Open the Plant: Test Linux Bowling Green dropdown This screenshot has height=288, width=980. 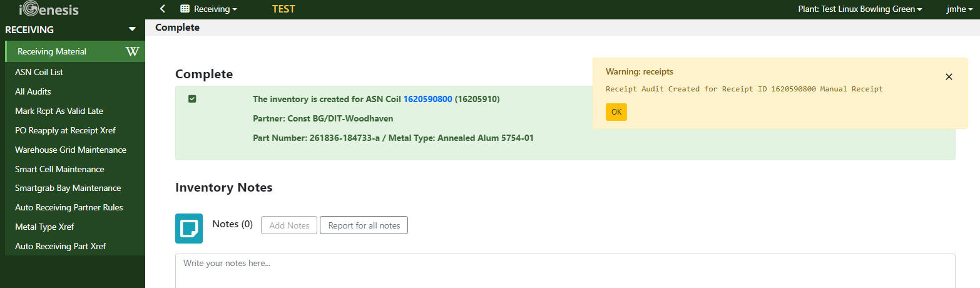860,9
